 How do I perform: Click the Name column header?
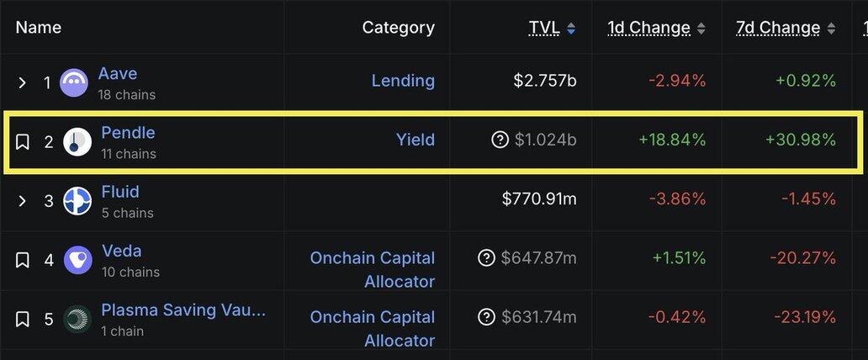point(39,28)
